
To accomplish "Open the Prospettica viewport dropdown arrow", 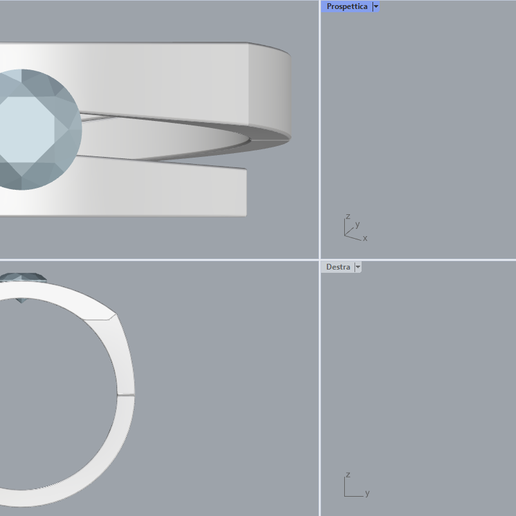I will [376, 7].
